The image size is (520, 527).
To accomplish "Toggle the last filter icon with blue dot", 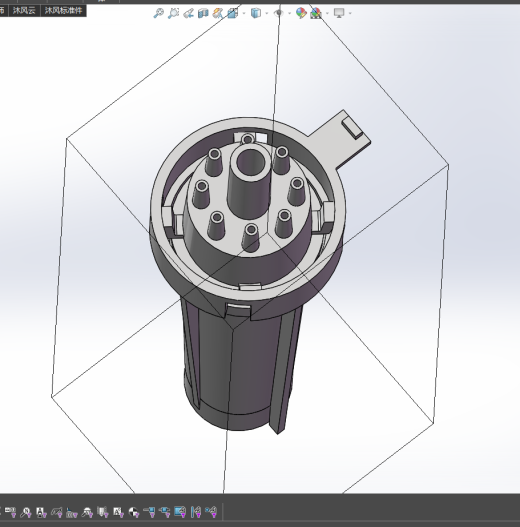I will click(x=211, y=512).
